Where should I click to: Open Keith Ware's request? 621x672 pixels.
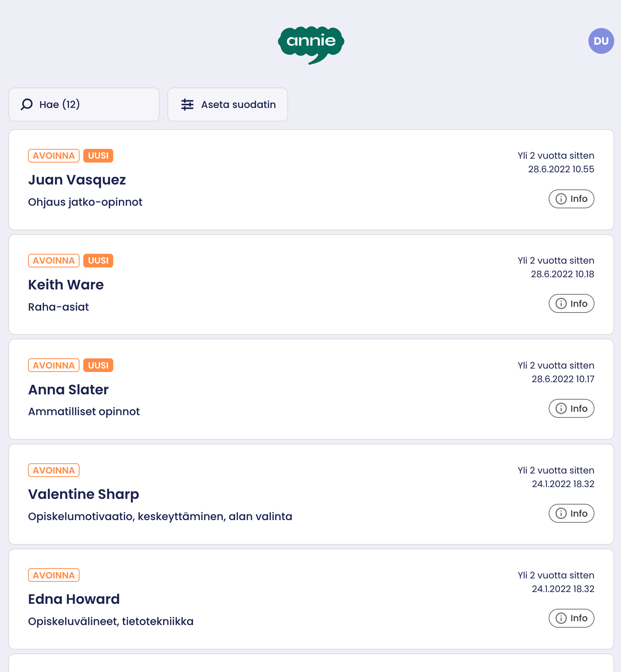[x=66, y=285]
